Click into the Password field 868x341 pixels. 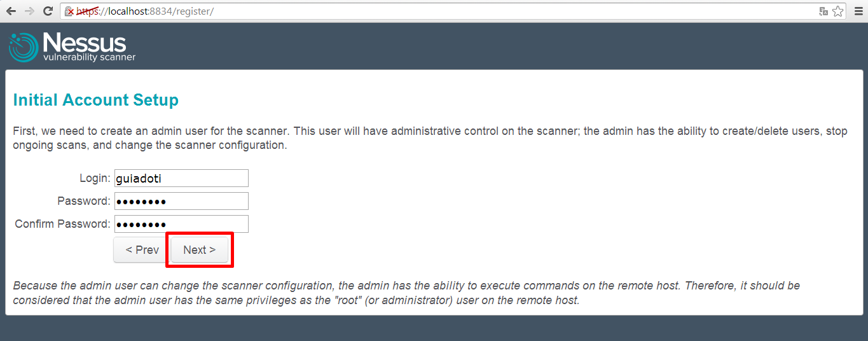click(181, 202)
